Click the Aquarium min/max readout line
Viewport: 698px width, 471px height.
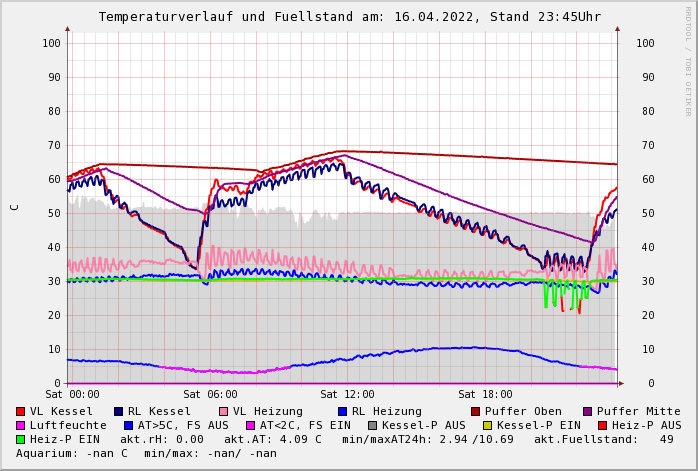(x=146, y=453)
